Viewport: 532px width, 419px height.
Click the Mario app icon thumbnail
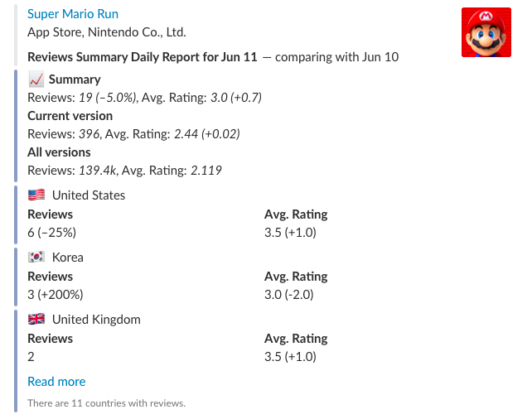click(486, 32)
